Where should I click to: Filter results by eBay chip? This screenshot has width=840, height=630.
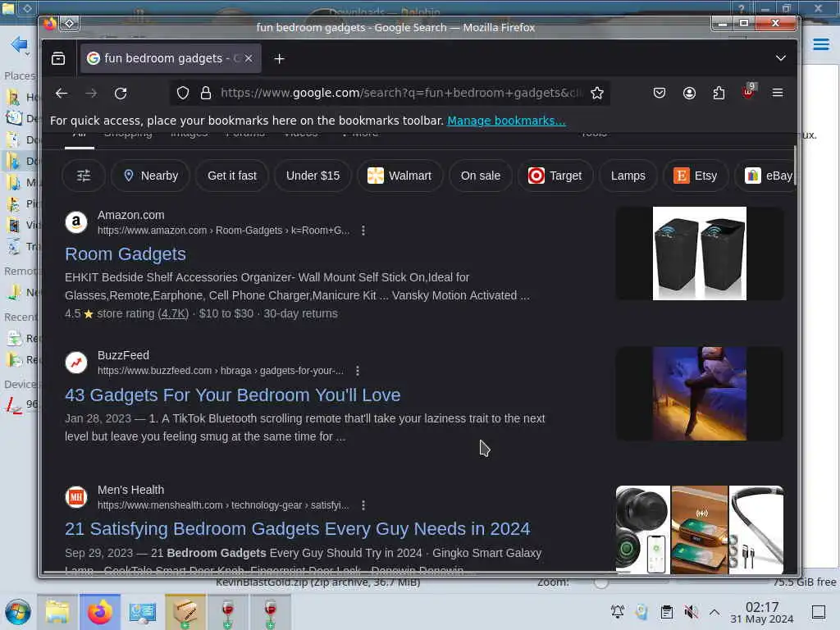coord(765,176)
